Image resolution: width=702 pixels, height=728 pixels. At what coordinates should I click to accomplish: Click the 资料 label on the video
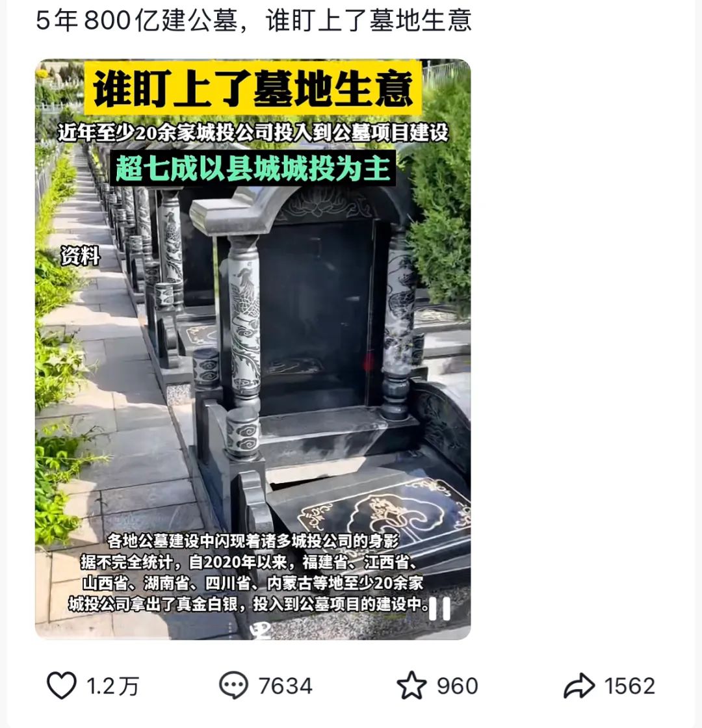81,256
